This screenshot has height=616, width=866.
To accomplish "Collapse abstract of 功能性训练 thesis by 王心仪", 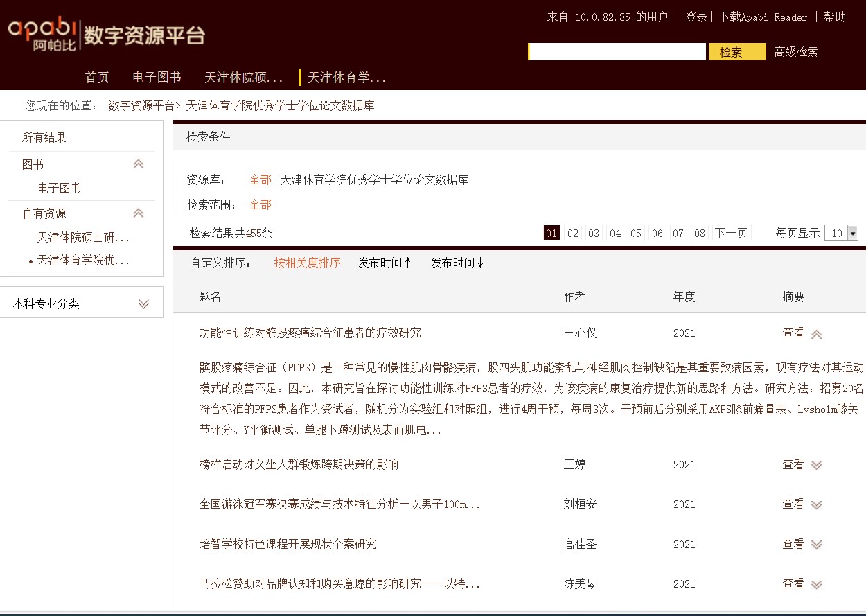I will tap(816, 334).
